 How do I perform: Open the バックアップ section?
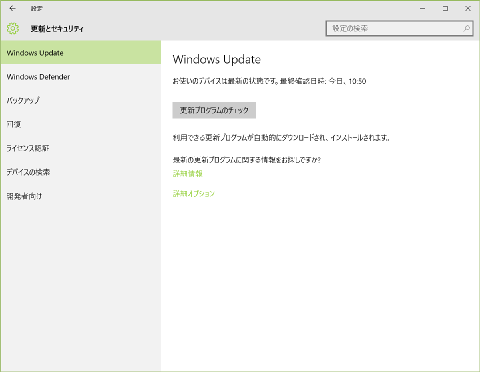coord(81,100)
